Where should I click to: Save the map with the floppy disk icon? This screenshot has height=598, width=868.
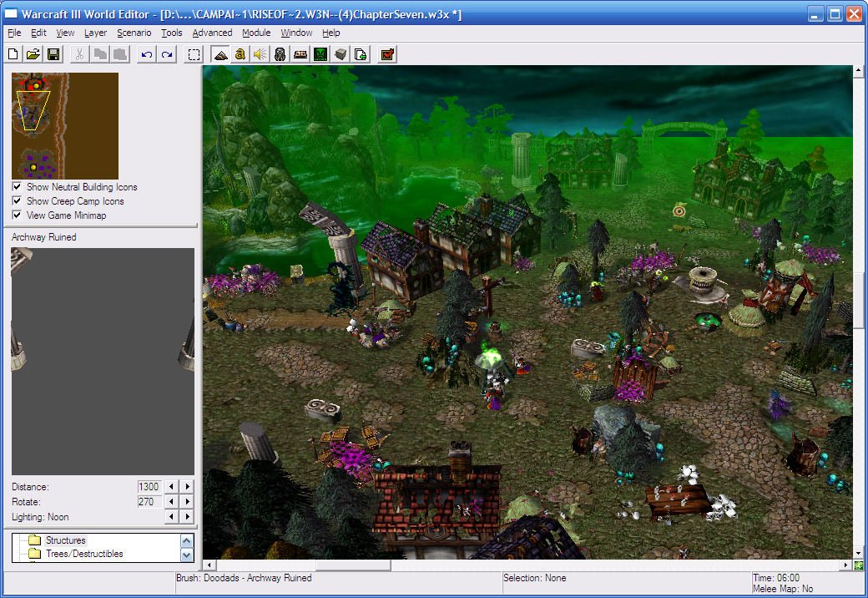pos(53,54)
